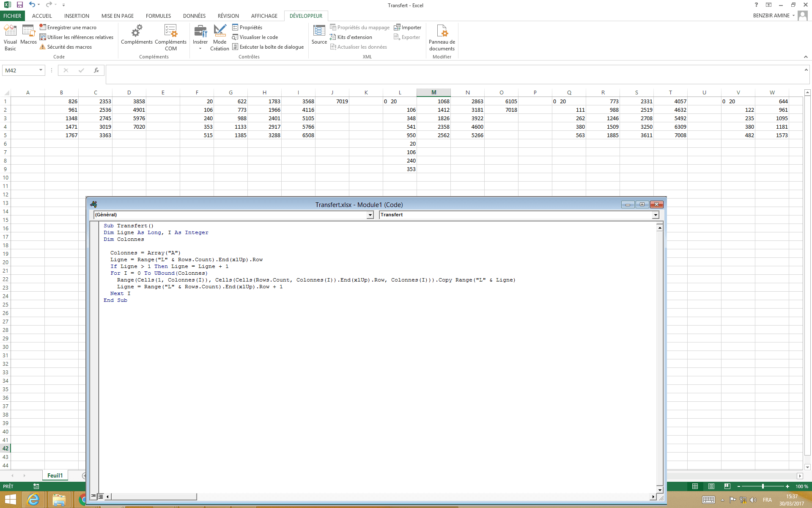Expand the Transfert procedure dropdown
This screenshot has width=812, height=508.
[656, 215]
